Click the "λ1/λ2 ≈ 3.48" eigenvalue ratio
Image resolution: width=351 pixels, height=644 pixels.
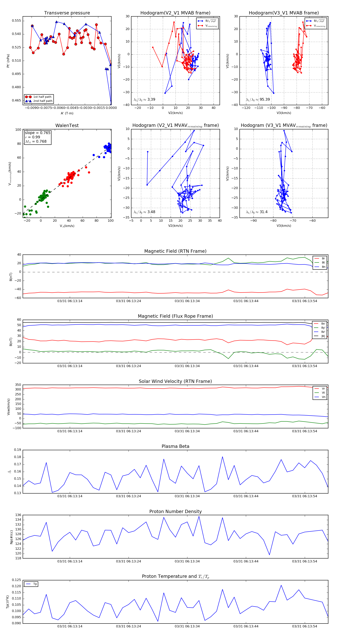coord(144,212)
